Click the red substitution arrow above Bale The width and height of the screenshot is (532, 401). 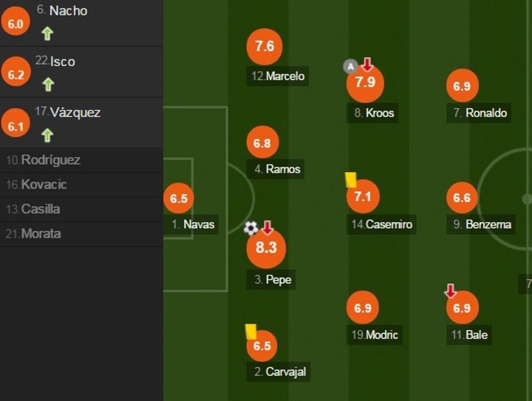[450, 291]
